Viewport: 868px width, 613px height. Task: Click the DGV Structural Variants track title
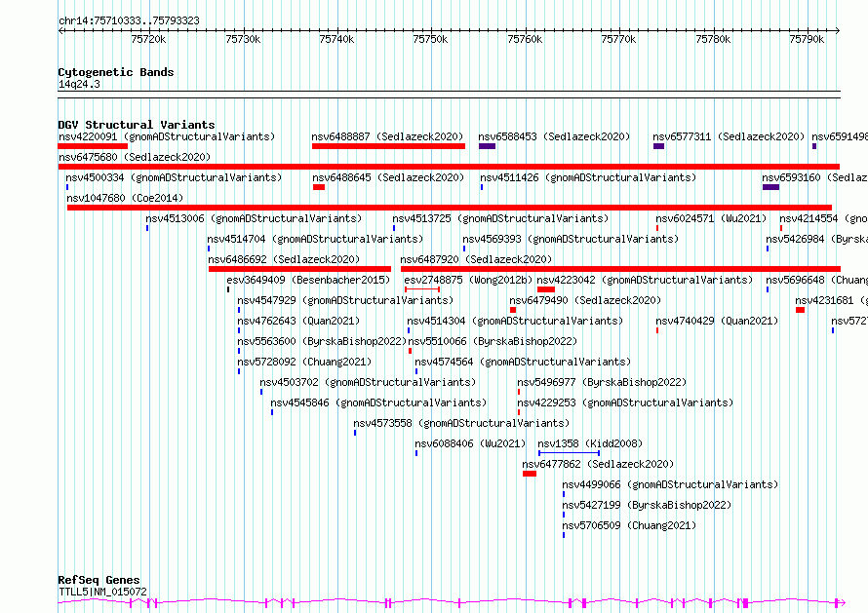coord(137,125)
